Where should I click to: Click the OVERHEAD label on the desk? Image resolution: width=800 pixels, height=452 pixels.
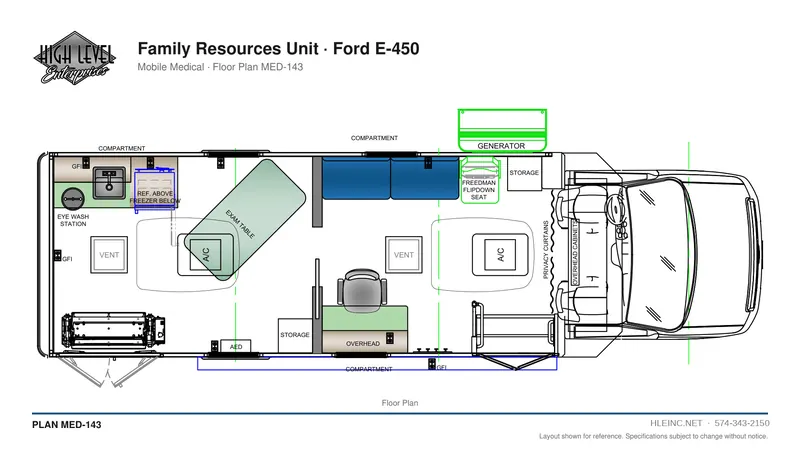[363, 344]
